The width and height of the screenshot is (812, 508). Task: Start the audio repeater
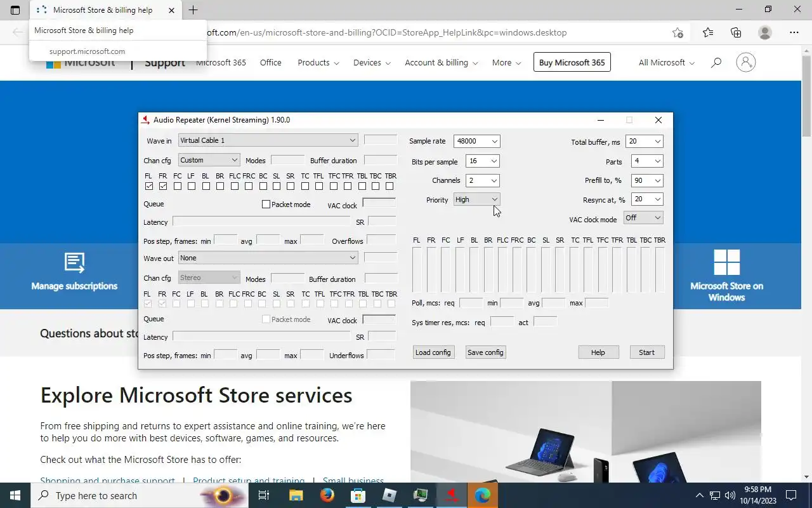click(x=647, y=352)
